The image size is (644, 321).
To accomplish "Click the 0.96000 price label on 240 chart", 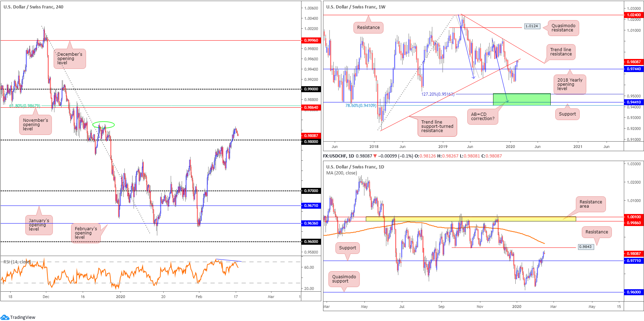I will click(311, 242).
